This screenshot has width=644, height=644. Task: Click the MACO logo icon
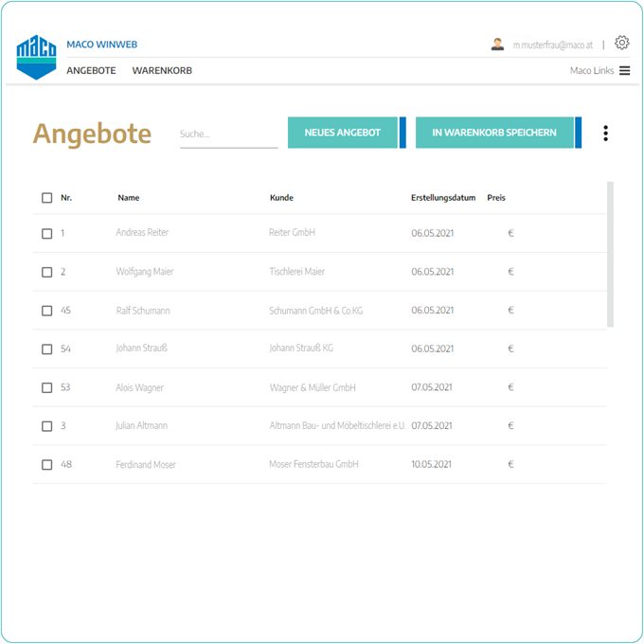(37, 57)
